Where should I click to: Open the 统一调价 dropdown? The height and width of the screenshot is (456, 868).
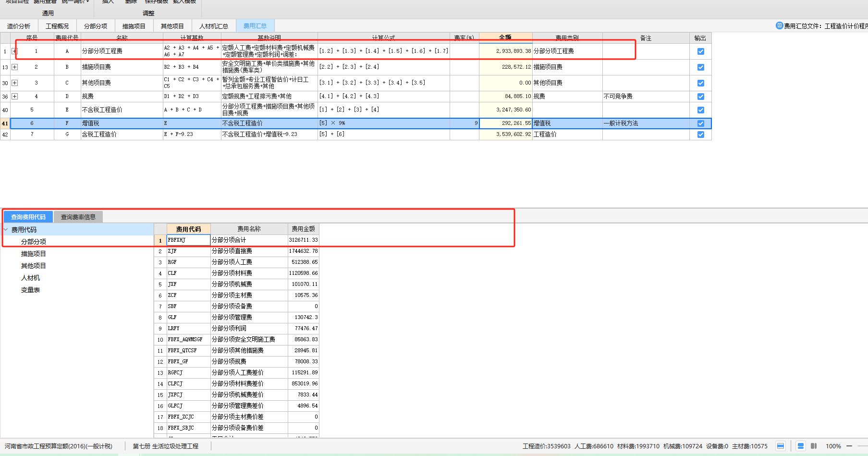point(75,2)
